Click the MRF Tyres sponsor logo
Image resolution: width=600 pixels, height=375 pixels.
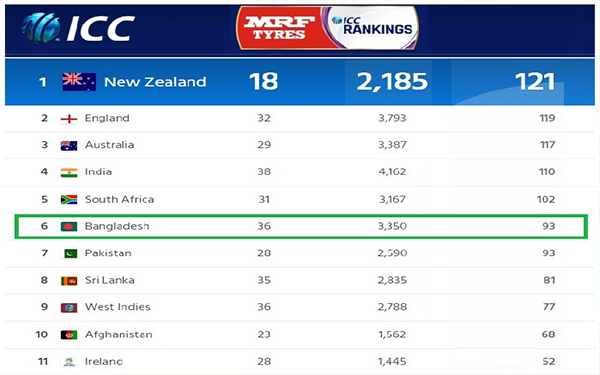tap(279, 28)
